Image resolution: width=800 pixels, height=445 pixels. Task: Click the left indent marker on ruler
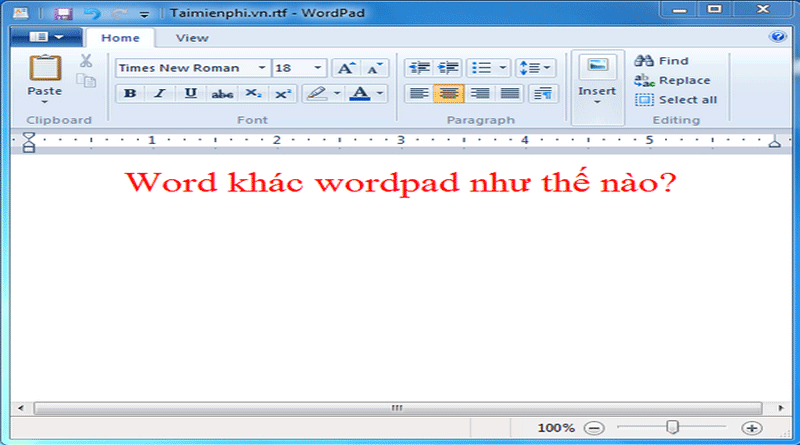click(29, 142)
